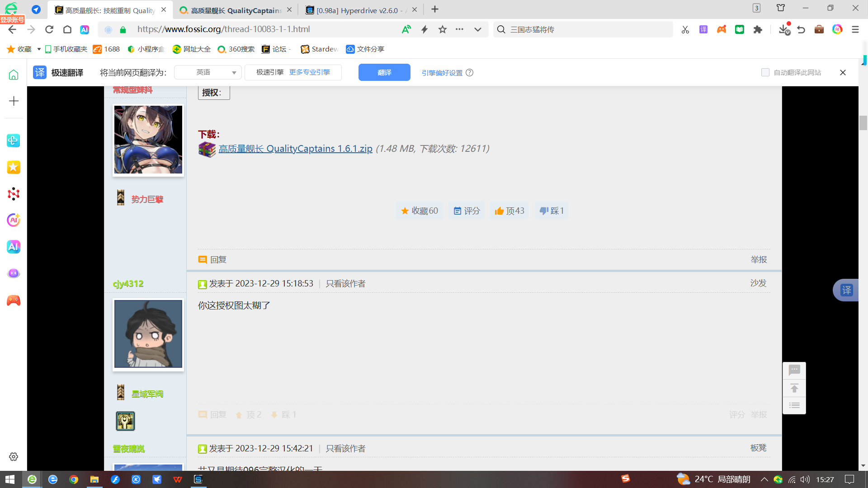The image size is (868, 488).
Task: Click the download manager icon
Action: pos(784,29)
